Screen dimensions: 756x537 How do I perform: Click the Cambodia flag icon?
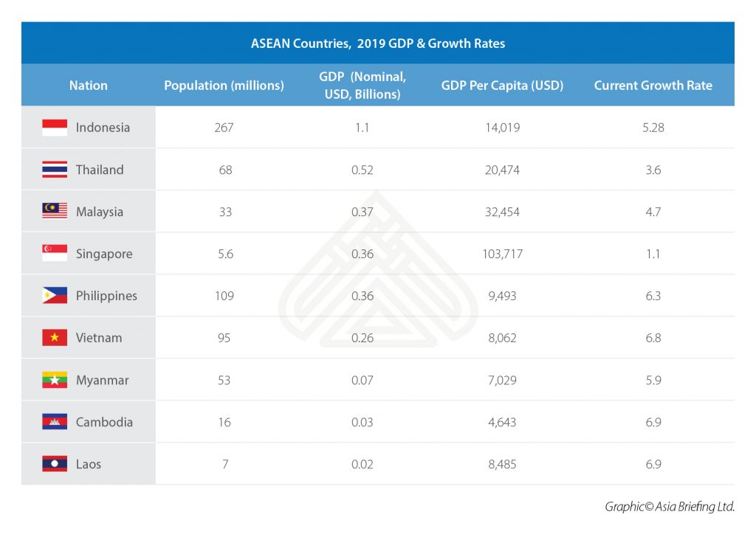tap(55, 423)
